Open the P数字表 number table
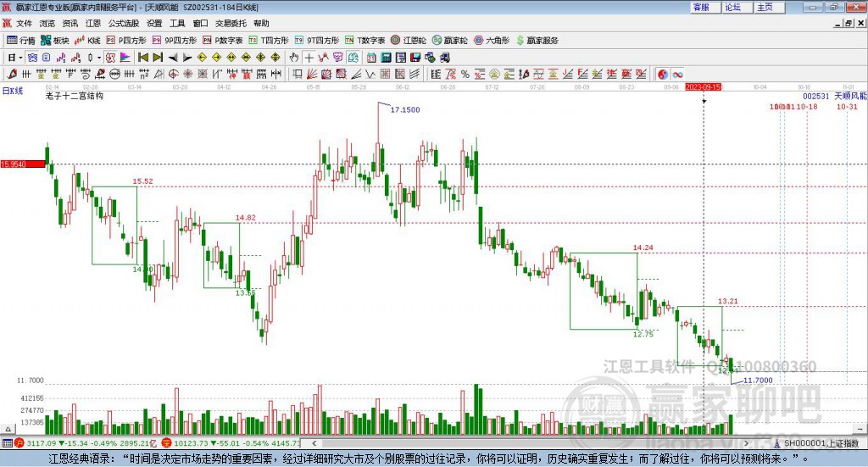This screenshot has height=467, width=868. (x=223, y=41)
